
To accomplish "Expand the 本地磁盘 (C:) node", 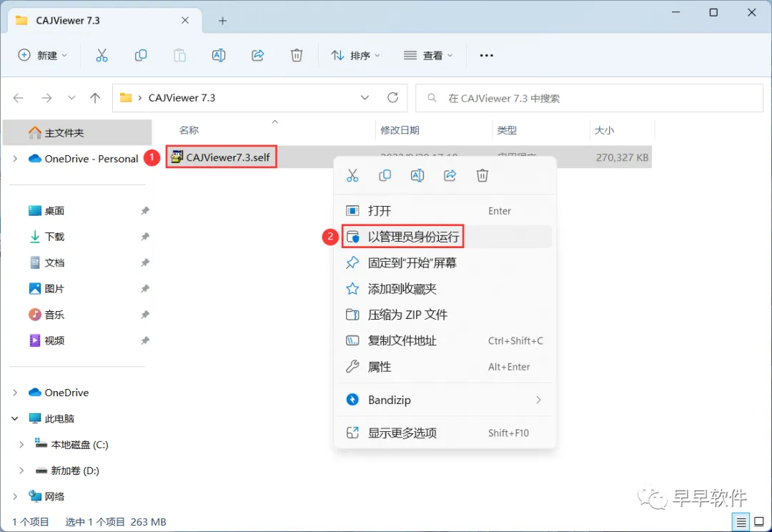I will (21, 445).
